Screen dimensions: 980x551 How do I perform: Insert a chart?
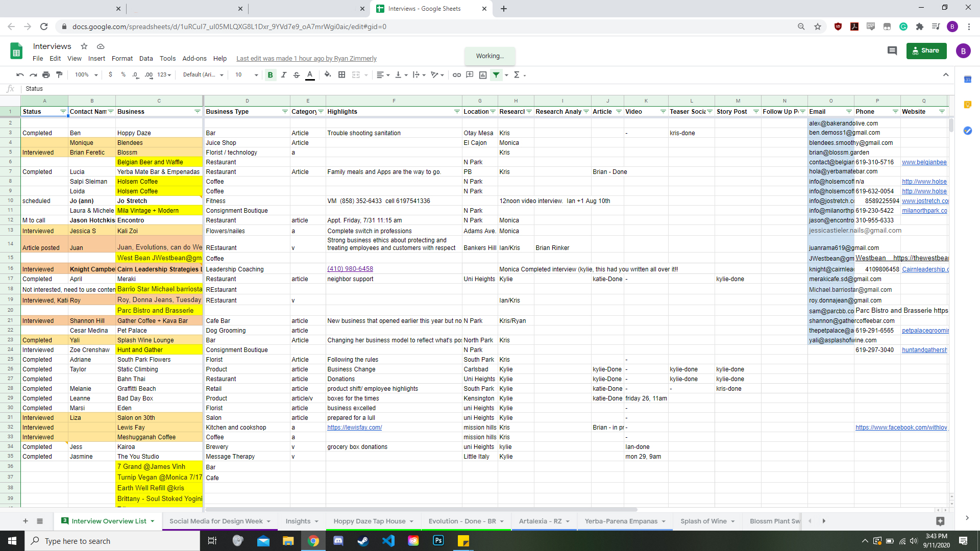(x=483, y=75)
